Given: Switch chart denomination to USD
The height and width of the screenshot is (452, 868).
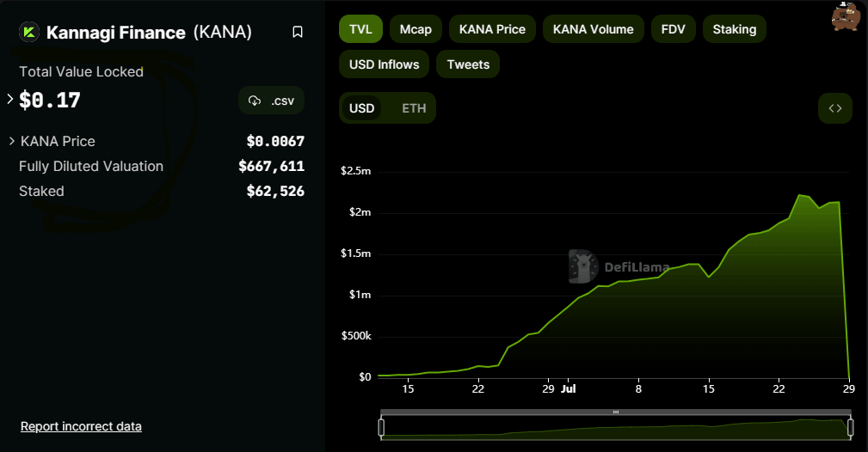Looking at the screenshot, I should (361, 108).
